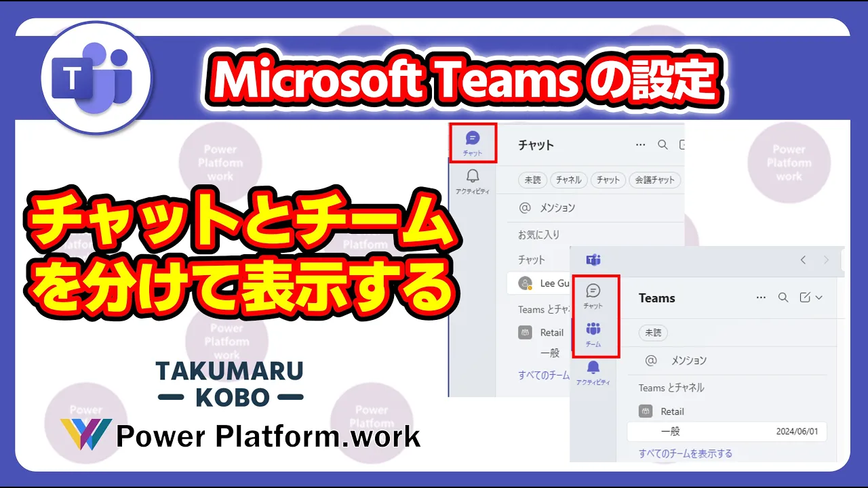
Task: Open アクティビティ bell in the チャット panel
Action: tap(473, 182)
